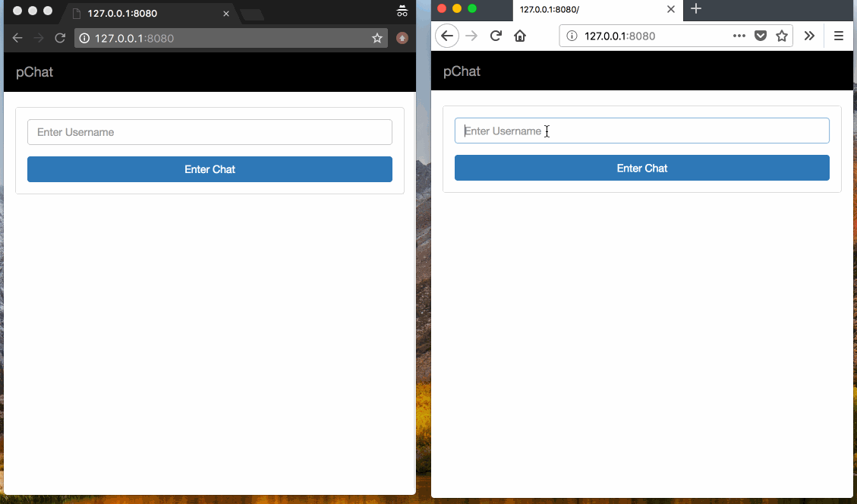This screenshot has height=504, width=857.
Task: Bookmark the page with Firefox's star icon
Action: pyautogui.click(x=782, y=35)
